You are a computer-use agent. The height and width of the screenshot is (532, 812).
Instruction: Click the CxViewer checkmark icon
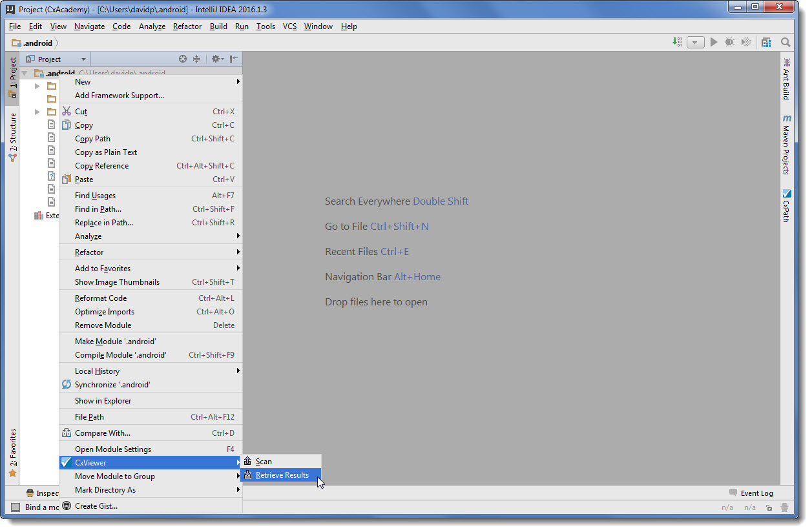[65, 463]
